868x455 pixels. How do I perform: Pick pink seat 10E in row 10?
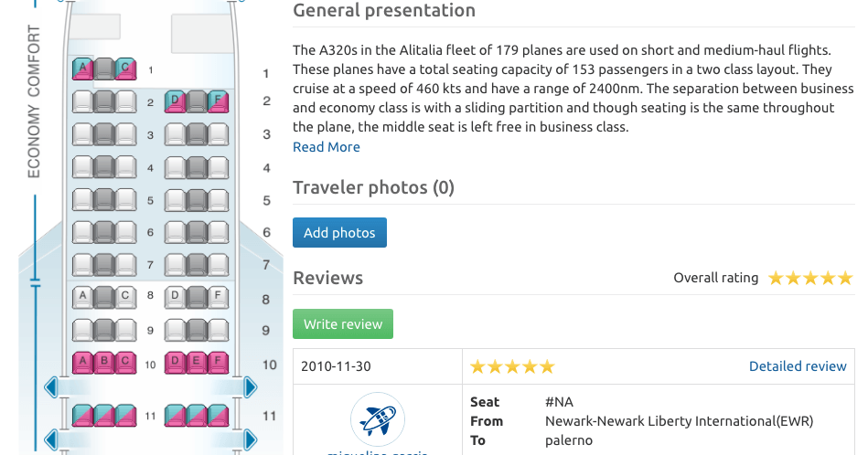tap(196, 363)
